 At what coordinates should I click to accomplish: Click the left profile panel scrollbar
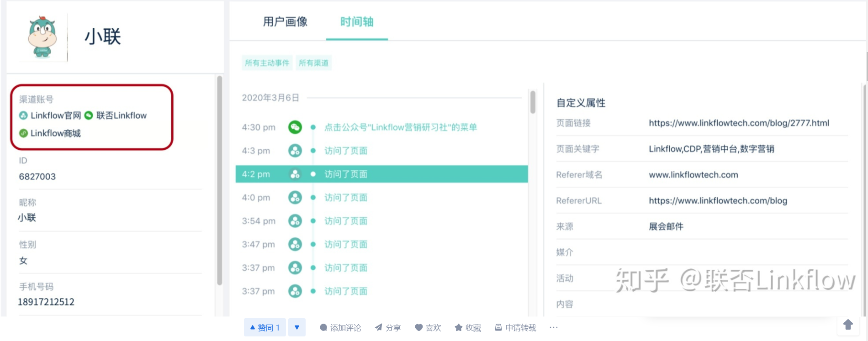pos(220,180)
